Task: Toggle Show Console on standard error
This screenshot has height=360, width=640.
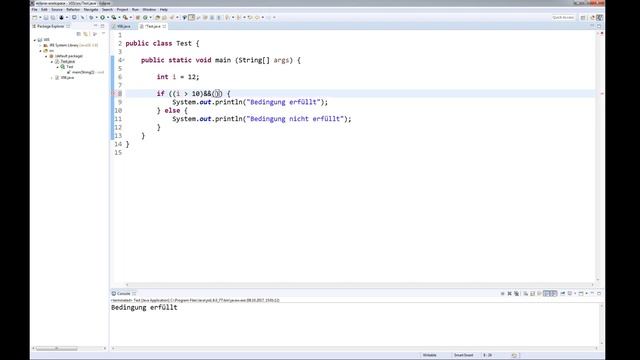Action: (x=553, y=293)
